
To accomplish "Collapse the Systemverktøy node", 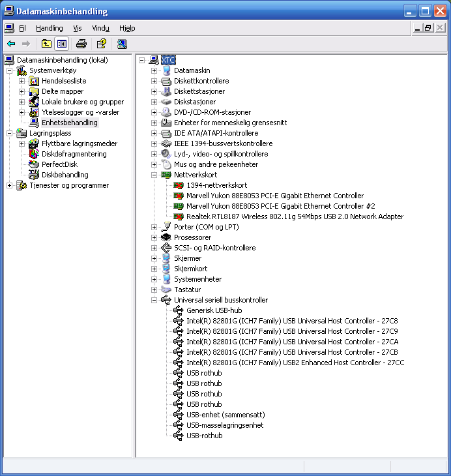I will (9, 70).
